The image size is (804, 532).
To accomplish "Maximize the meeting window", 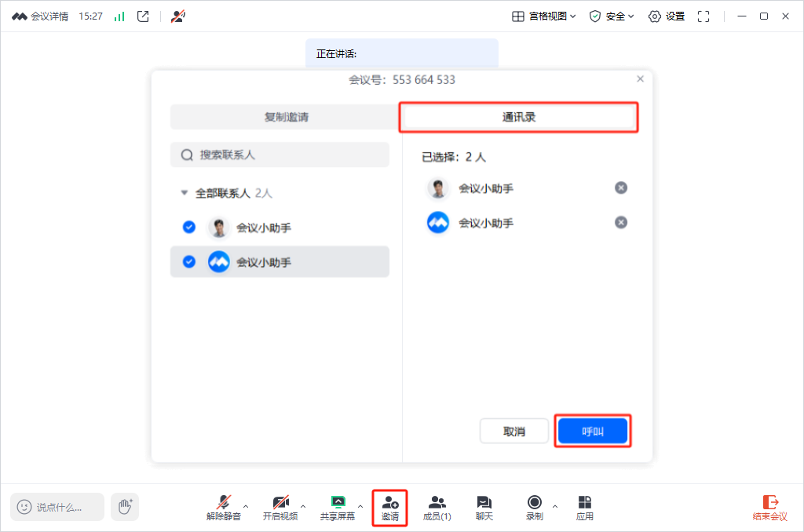I will click(x=763, y=16).
